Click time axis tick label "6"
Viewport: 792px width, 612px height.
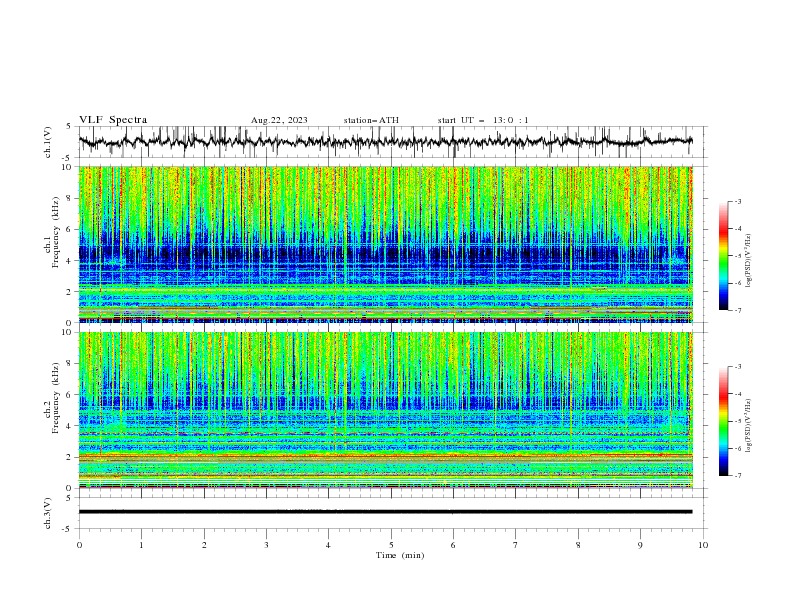(x=453, y=545)
